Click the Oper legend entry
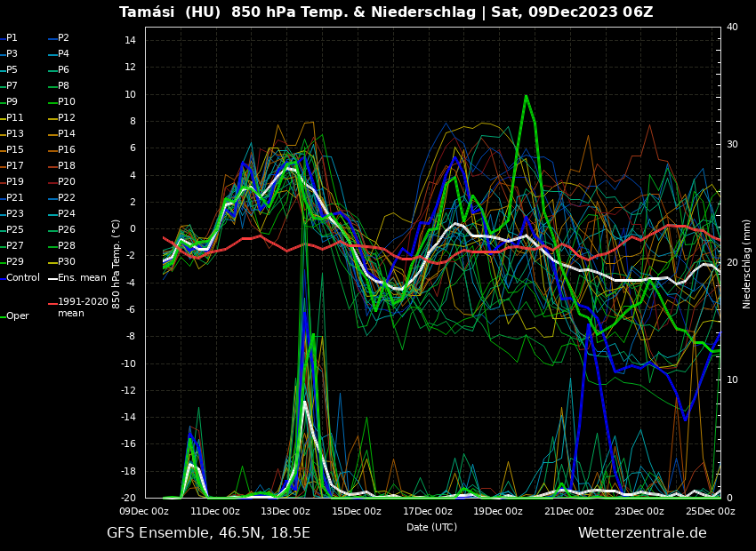The height and width of the screenshot is (551, 756). point(17,316)
